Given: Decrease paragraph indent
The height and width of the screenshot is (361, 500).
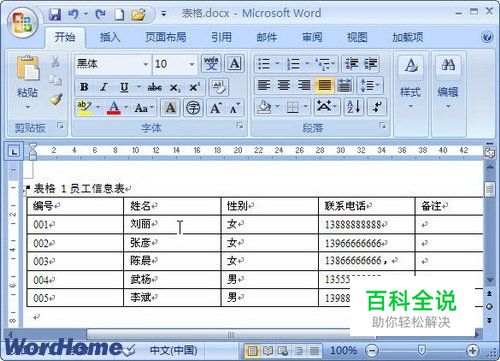Looking at the screenshot, I should (351, 64).
